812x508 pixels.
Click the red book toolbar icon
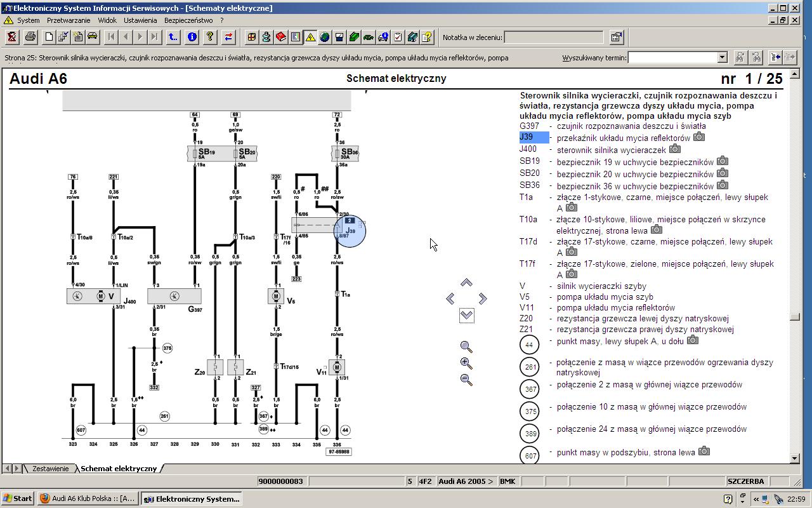[281, 37]
